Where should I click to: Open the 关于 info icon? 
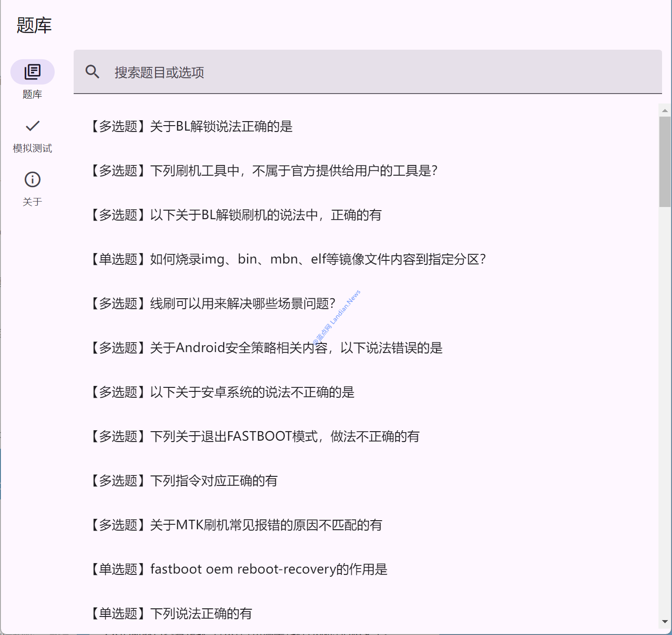click(x=33, y=179)
